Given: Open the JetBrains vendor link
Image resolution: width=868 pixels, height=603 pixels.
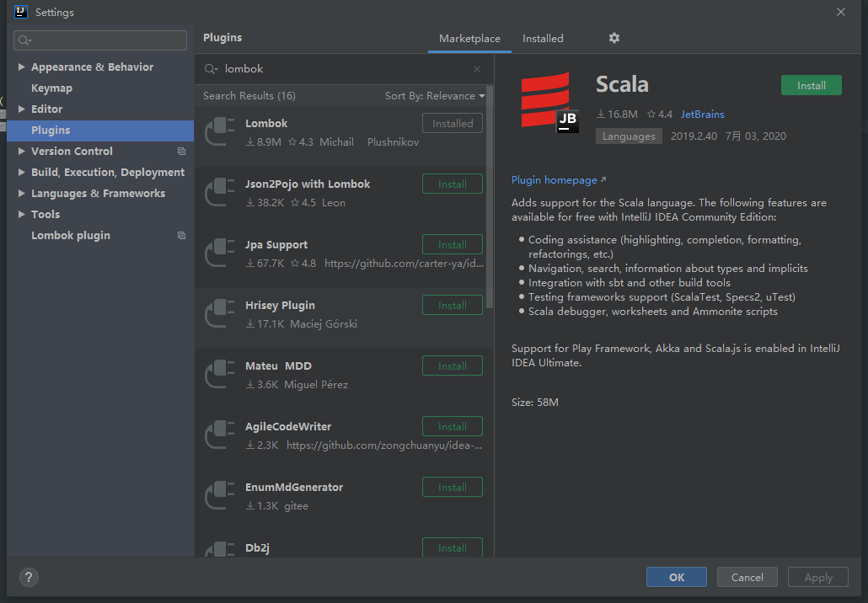Looking at the screenshot, I should tap(702, 114).
